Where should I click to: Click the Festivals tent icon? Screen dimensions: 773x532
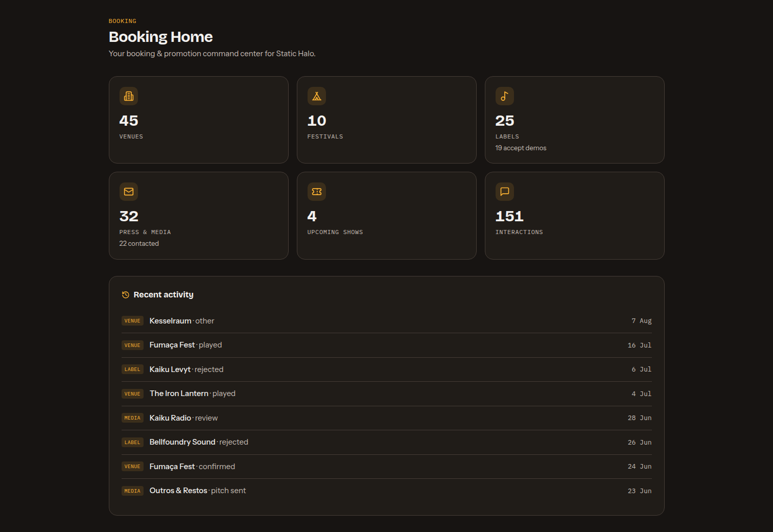tap(317, 96)
